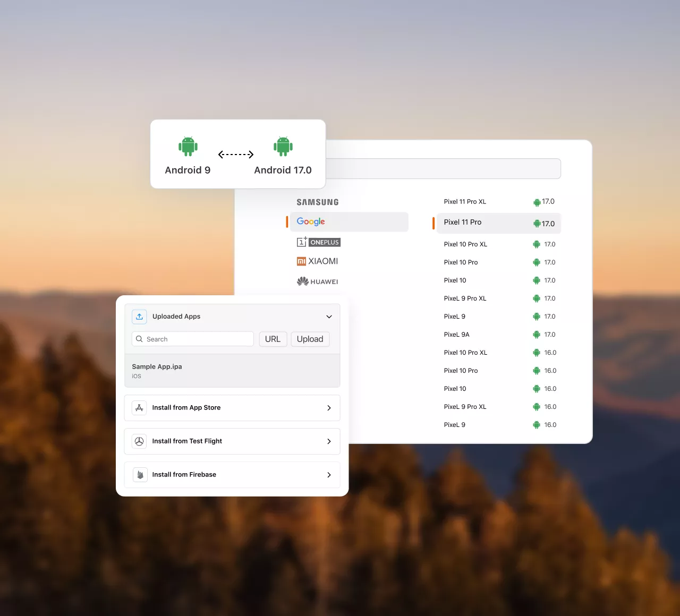Click the Android icon beside Pixel 9A
Screen dimensions: 680x616
tap(537, 335)
